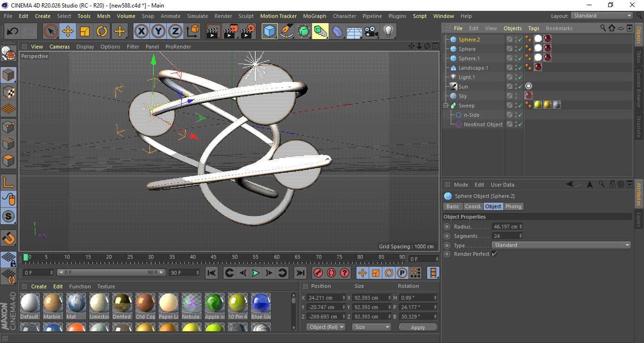Go to end of animation

(300, 273)
